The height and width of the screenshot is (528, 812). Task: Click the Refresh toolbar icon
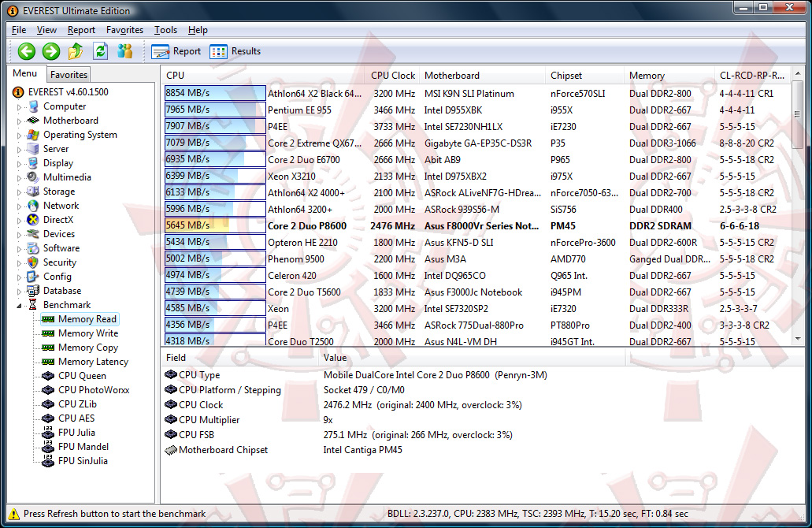(101, 51)
